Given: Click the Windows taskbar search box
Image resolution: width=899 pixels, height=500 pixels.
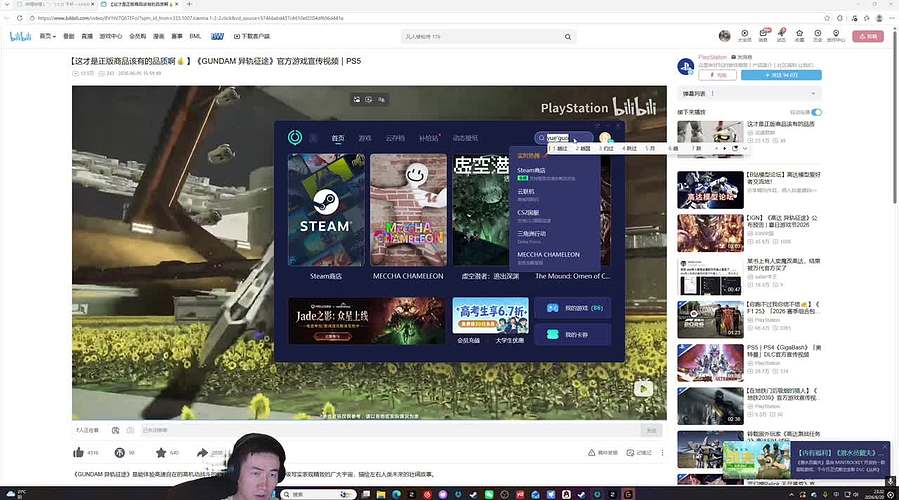Looking at the screenshot, I should pos(318,494).
